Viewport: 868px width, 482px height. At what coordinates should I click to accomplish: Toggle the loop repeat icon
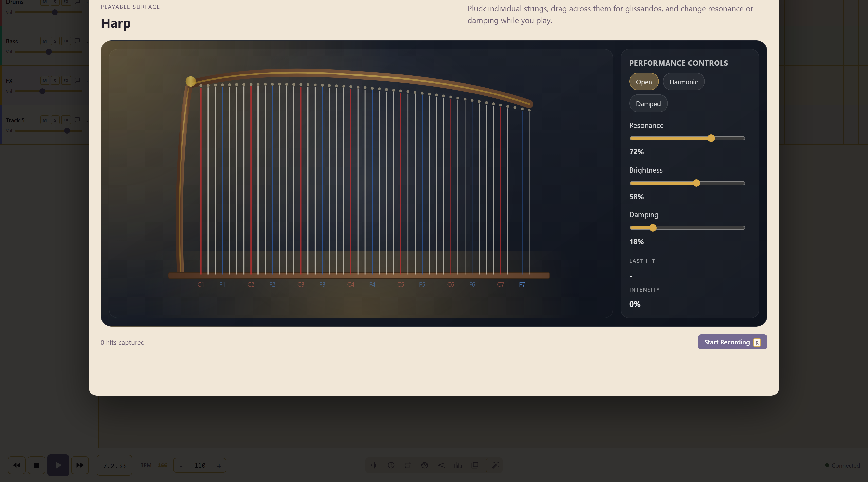pyautogui.click(x=408, y=465)
